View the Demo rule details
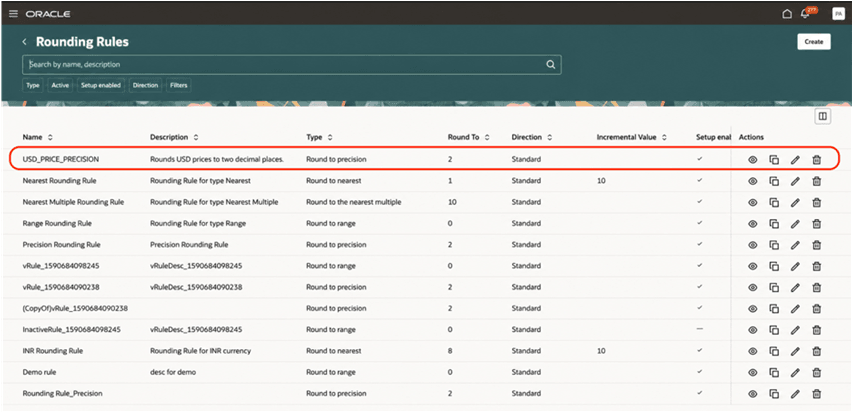The image size is (854, 414). pyautogui.click(x=753, y=372)
